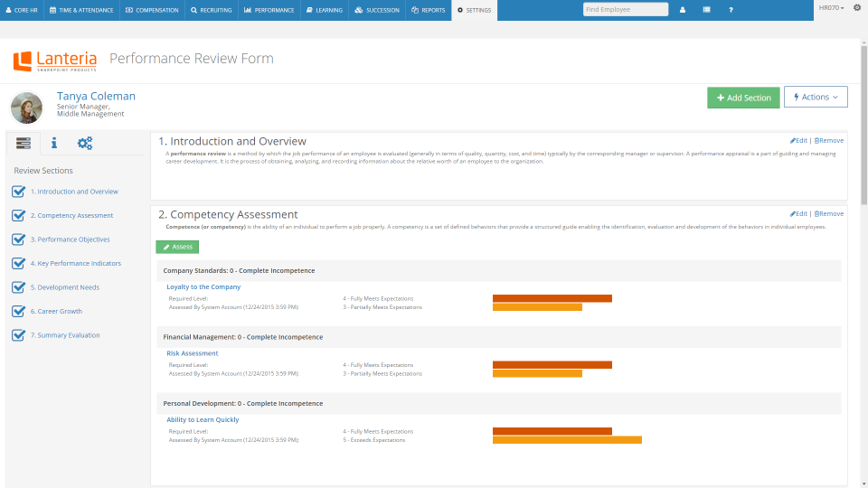Click the user profile icon in top bar
Image resolution: width=868 pixels, height=488 pixels.
[682, 9]
